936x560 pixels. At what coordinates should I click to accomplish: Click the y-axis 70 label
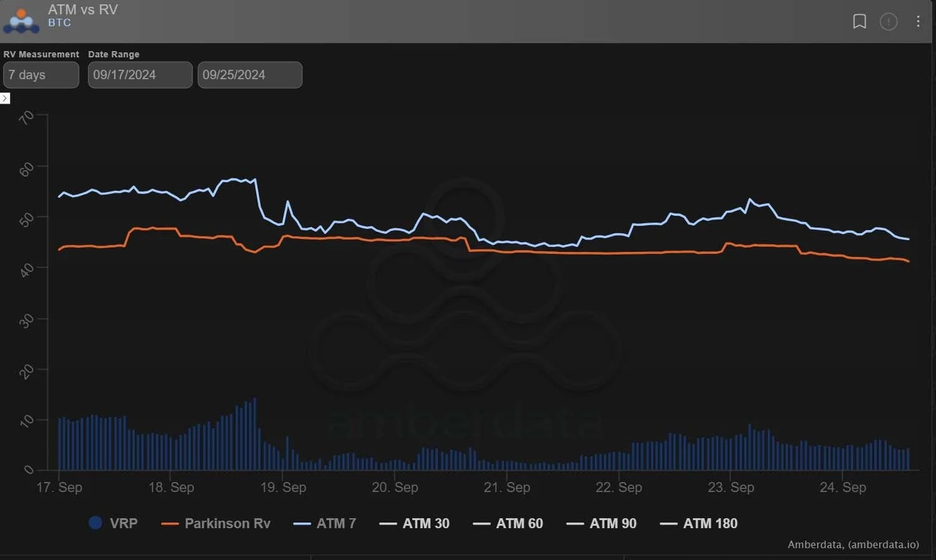pos(26,117)
